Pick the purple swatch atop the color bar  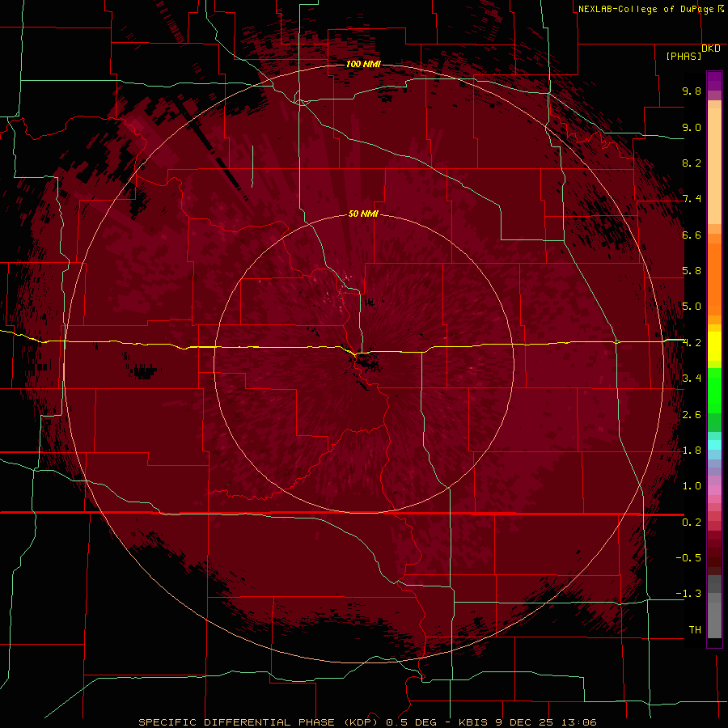pos(714,81)
